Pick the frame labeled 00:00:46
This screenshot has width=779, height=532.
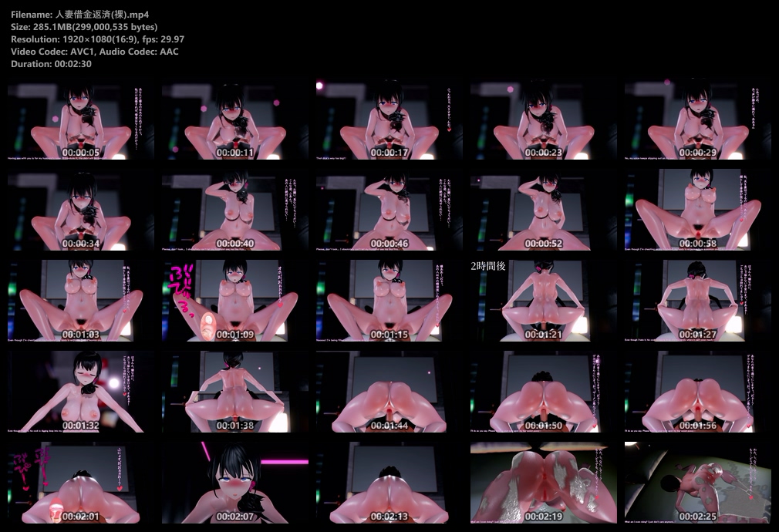coord(389,210)
